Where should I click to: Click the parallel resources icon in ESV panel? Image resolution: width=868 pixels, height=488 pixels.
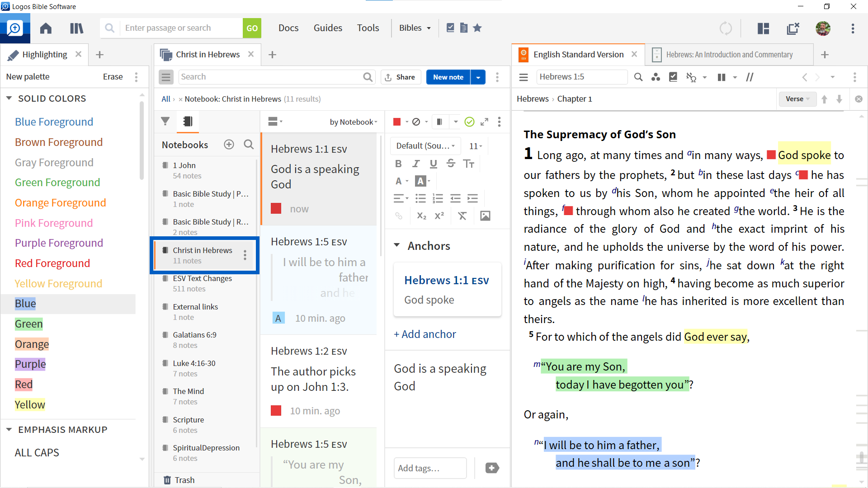722,77
